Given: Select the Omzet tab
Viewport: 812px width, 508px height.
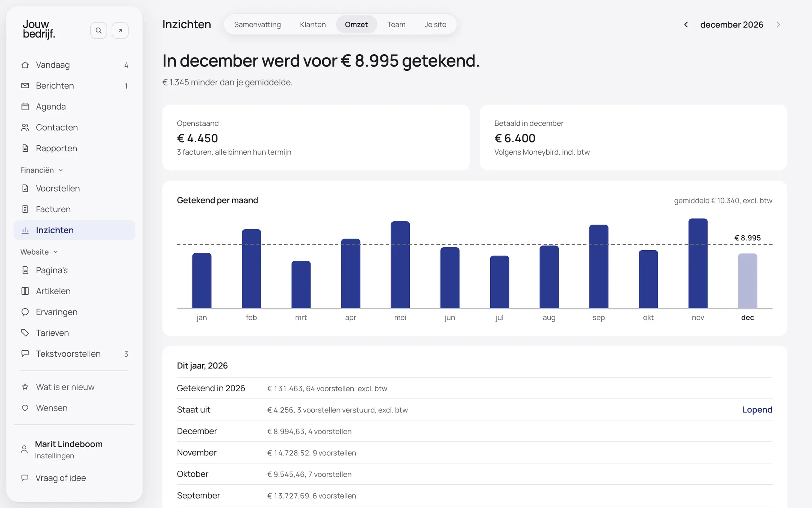Looking at the screenshot, I should [356, 24].
